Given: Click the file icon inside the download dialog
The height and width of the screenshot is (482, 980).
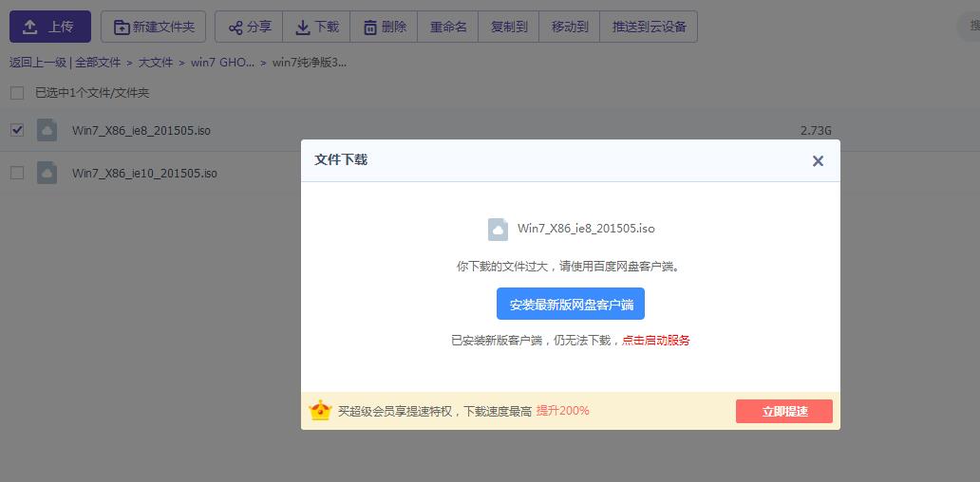Looking at the screenshot, I should 499,229.
